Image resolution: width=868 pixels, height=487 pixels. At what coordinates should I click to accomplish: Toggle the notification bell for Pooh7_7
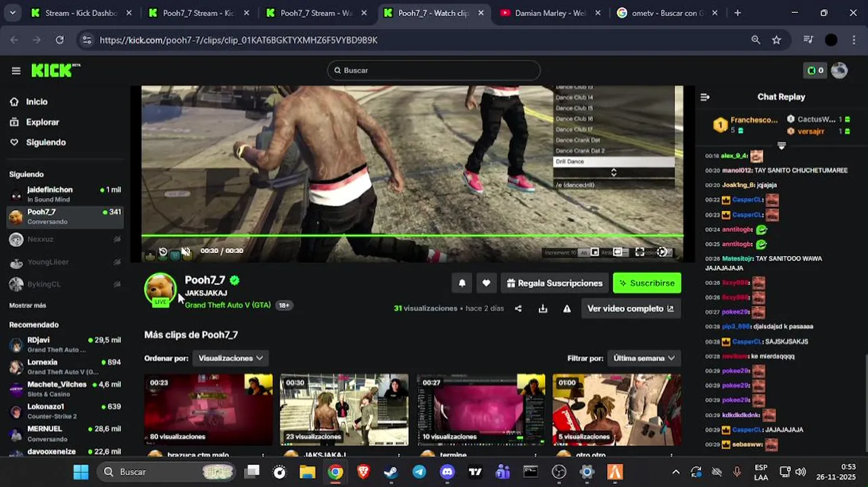pyautogui.click(x=462, y=283)
